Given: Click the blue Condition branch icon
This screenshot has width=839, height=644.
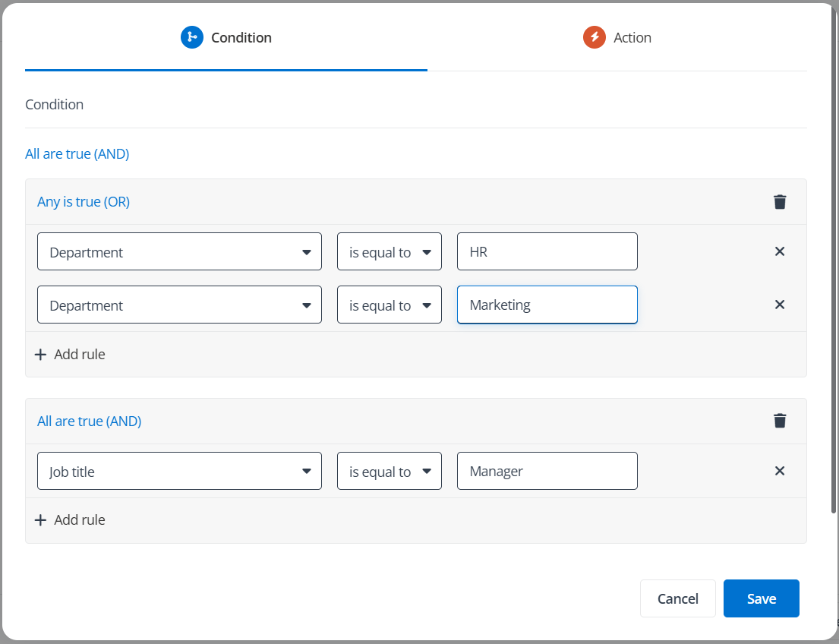Looking at the screenshot, I should tap(192, 37).
